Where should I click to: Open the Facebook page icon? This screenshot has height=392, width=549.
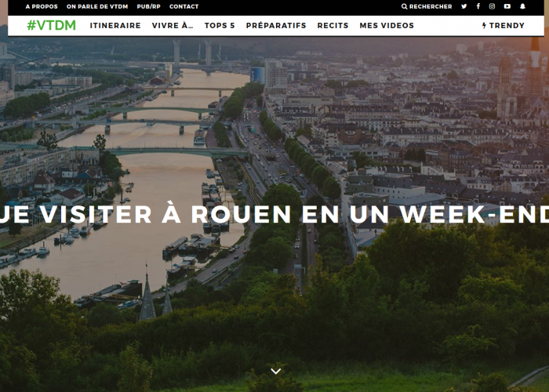pyautogui.click(x=478, y=6)
